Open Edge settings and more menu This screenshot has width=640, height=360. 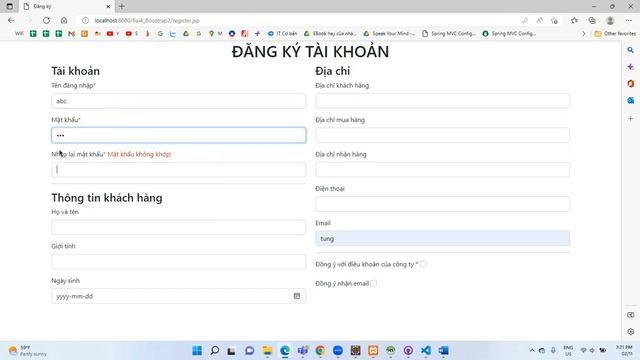click(629, 20)
